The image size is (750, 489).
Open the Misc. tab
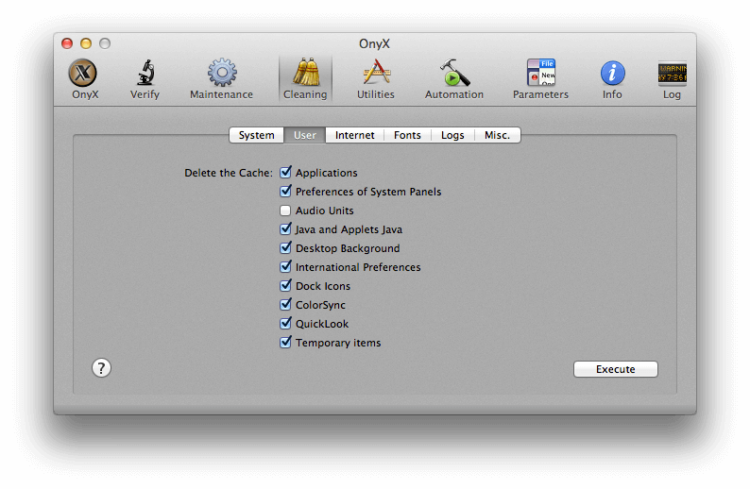pos(497,135)
